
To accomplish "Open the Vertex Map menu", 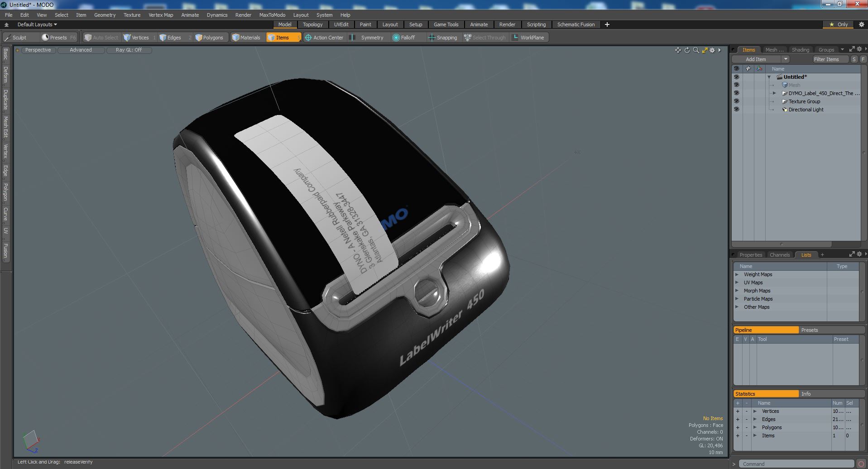I will 161,15.
